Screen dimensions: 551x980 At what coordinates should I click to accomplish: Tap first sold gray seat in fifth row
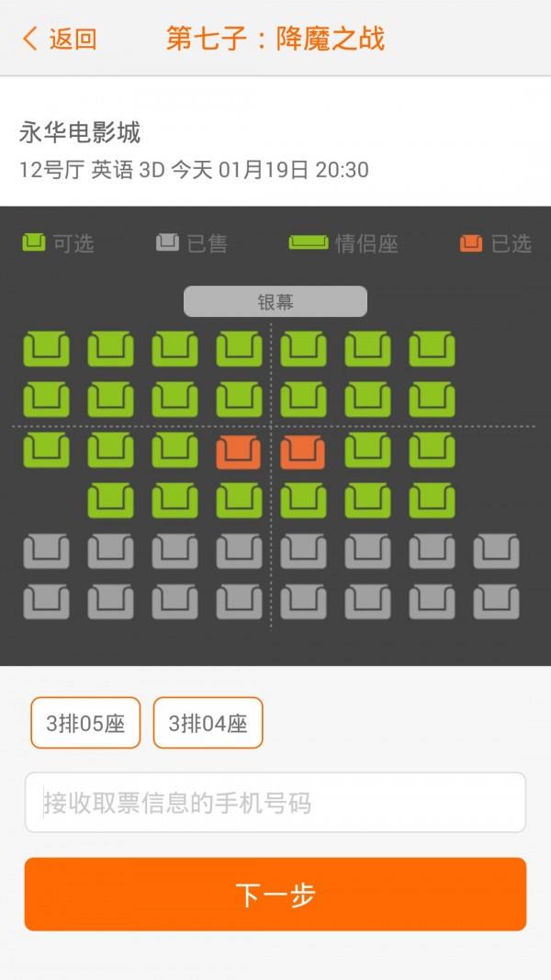pyautogui.click(x=46, y=551)
